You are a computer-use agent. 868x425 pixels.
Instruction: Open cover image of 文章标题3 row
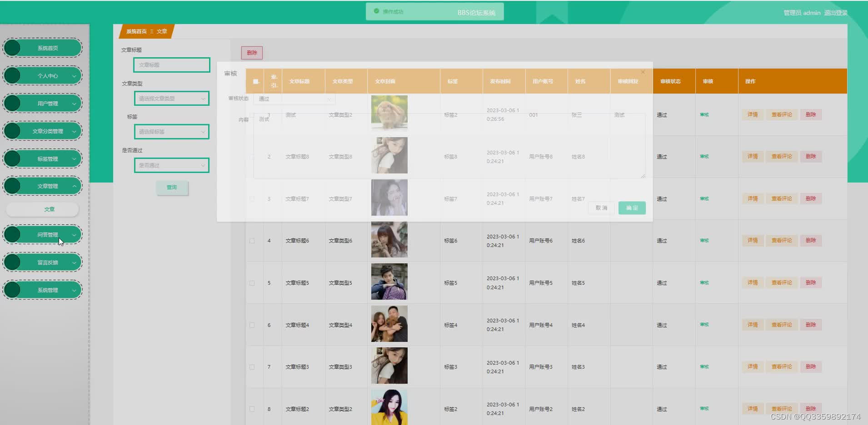(389, 366)
